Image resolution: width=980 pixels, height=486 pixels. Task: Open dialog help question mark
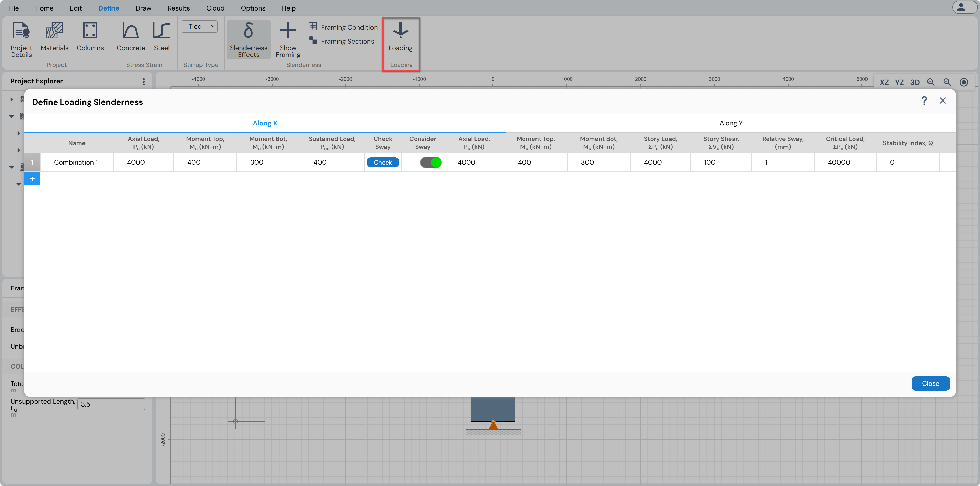coord(924,100)
